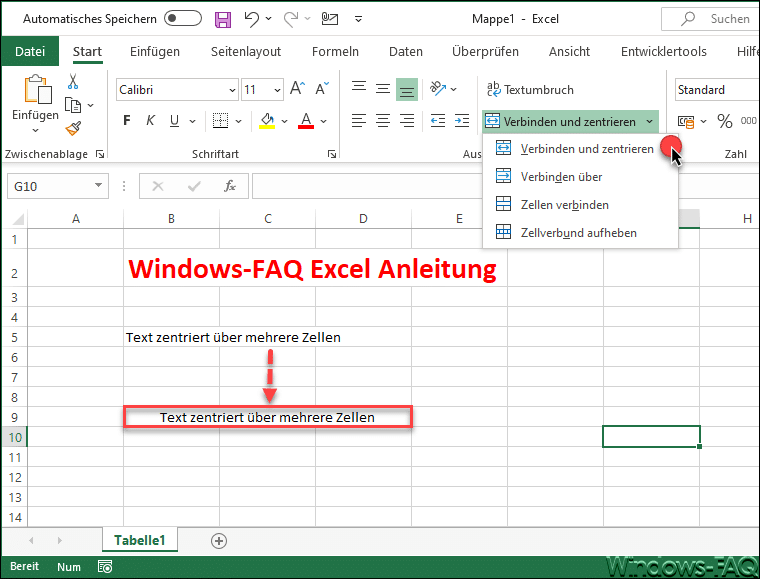760x579 pixels.
Task: Toggle underline U formatting
Action: (x=174, y=121)
